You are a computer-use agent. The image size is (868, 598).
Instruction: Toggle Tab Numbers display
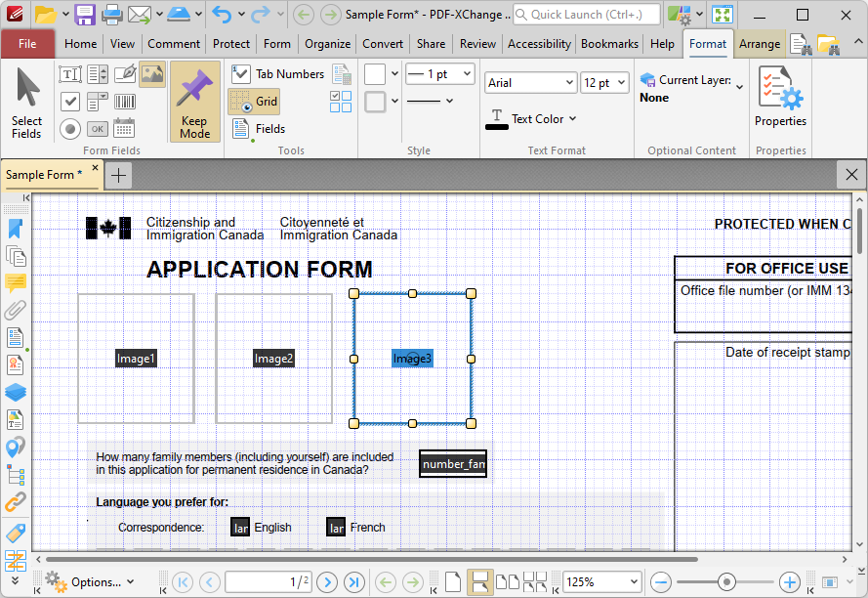(x=278, y=73)
